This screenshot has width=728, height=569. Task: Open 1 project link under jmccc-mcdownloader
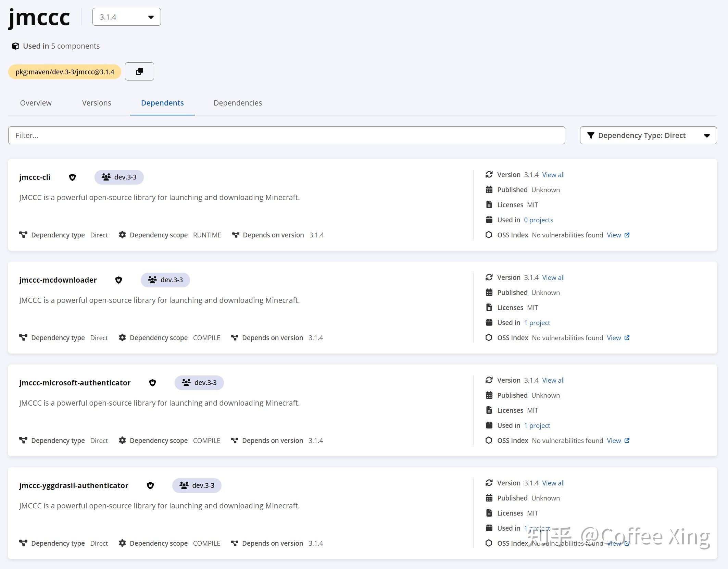point(537,323)
